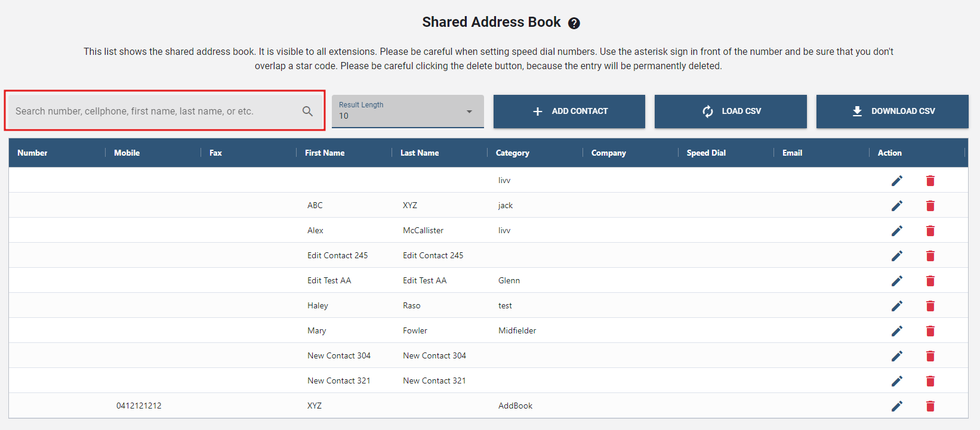Sort by Category column header
This screenshot has height=430, width=980.
pyautogui.click(x=512, y=153)
